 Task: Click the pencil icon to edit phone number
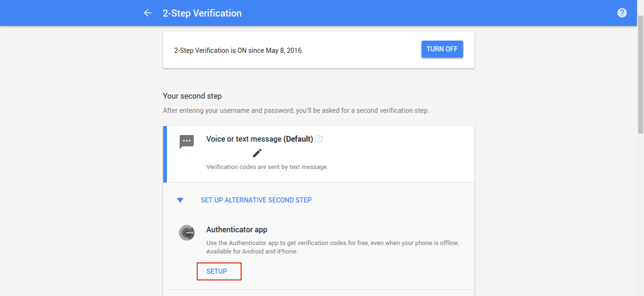[257, 153]
